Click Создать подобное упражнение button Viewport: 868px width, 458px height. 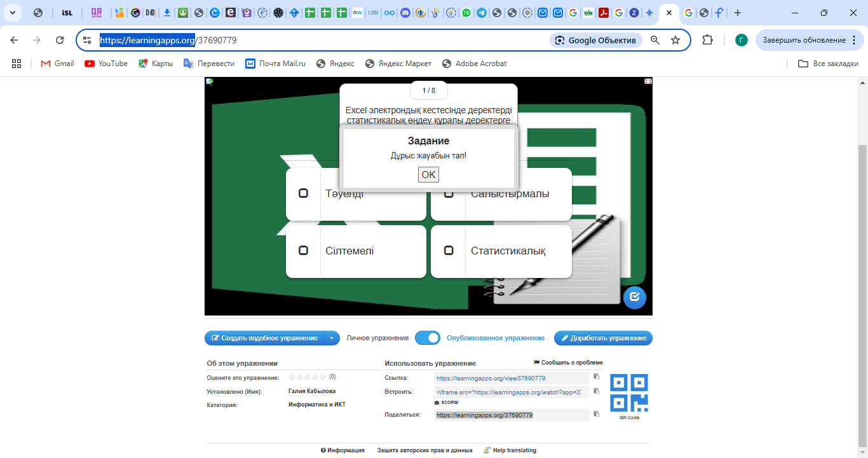264,338
